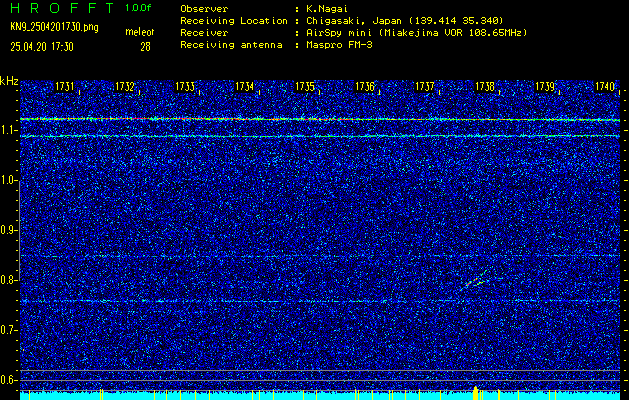Click the 1739 time marker

(x=545, y=87)
